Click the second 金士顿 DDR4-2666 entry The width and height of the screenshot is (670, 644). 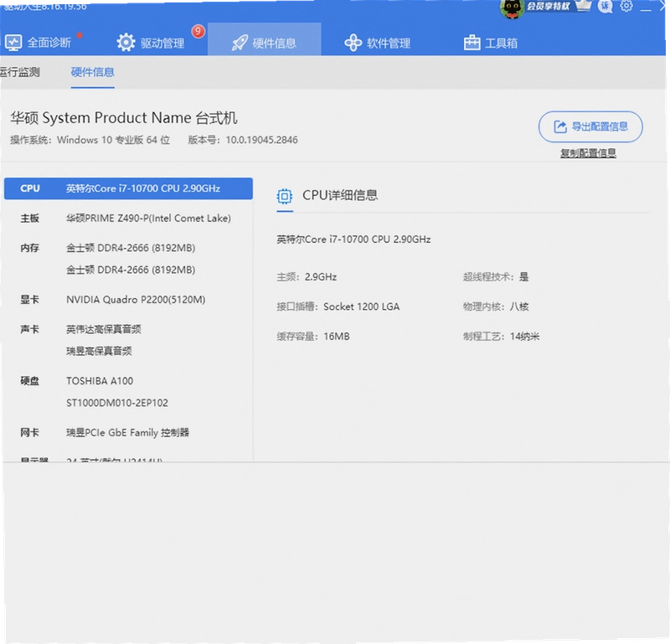coord(131,270)
